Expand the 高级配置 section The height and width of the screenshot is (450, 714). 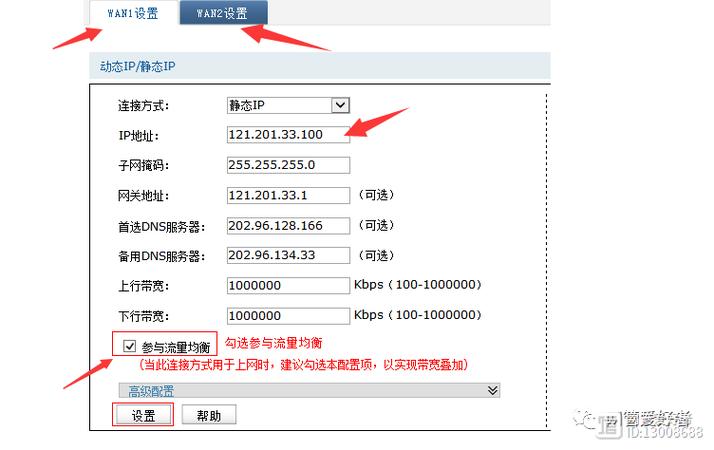pos(309,390)
